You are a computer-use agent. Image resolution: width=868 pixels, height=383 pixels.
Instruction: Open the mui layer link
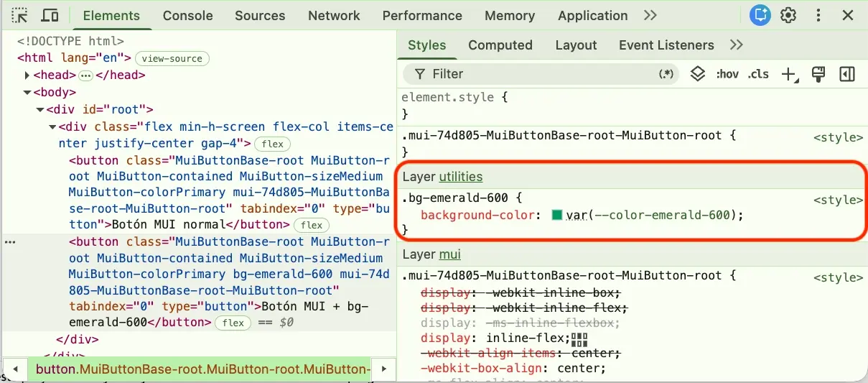(449, 254)
